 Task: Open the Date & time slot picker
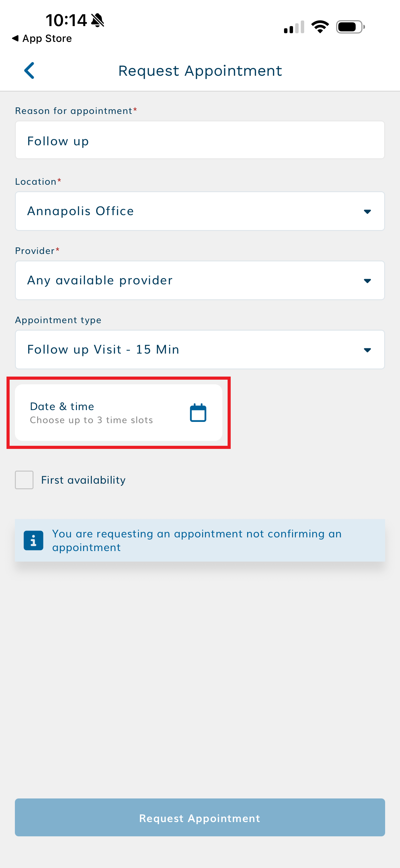coord(101,413)
